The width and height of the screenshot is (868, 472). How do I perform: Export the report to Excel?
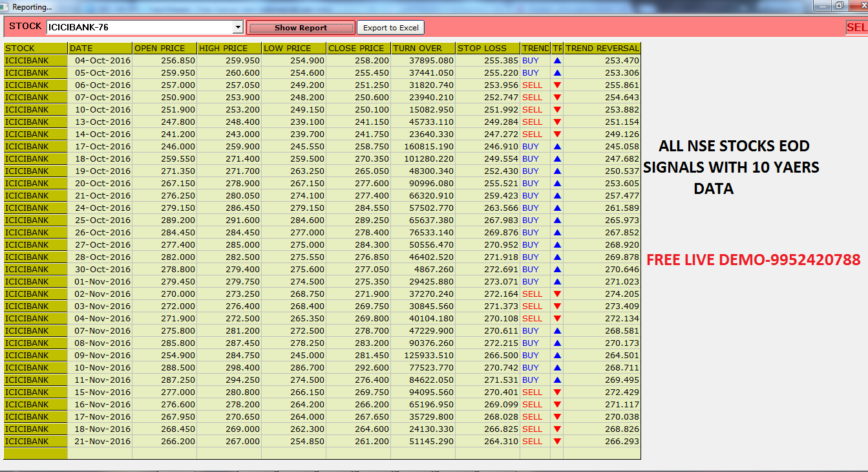pos(390,28)
